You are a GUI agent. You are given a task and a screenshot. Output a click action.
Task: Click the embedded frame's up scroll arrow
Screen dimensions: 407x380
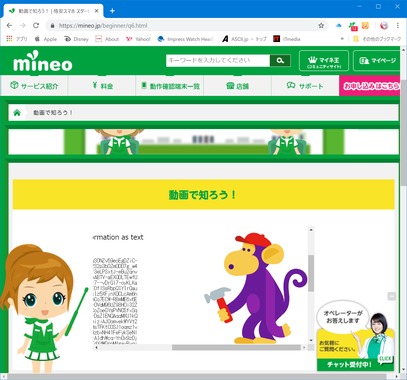[311, 229]
